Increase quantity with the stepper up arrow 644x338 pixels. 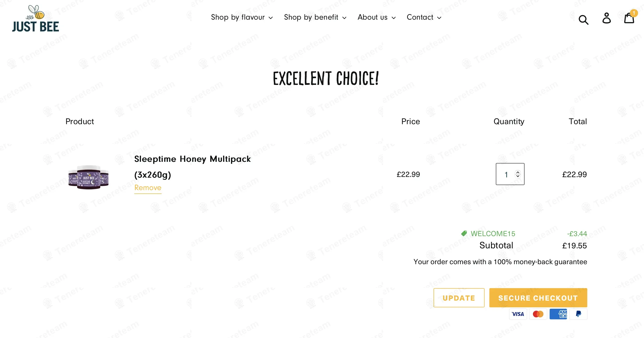[x=518, y=172]
